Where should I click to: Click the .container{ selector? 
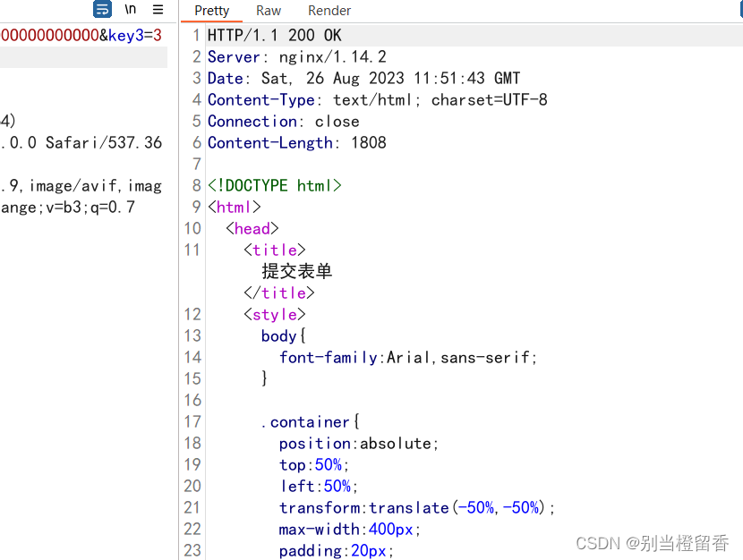311,421
